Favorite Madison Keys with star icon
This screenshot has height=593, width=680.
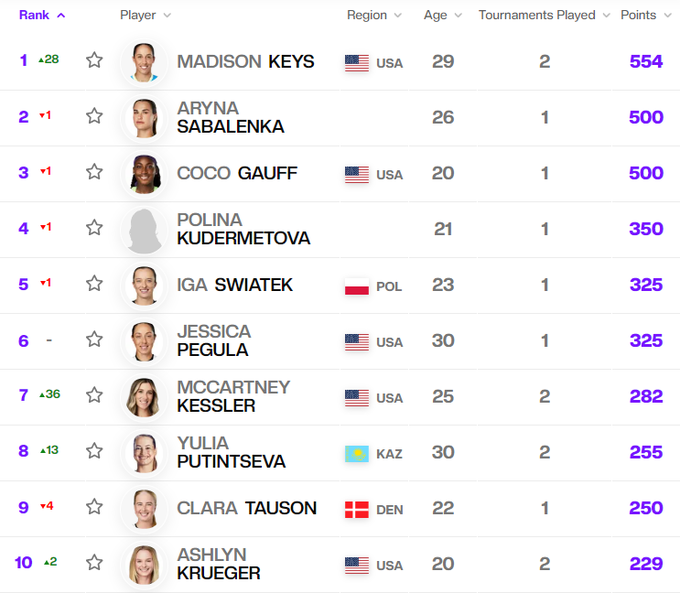[x=94, y=60]
